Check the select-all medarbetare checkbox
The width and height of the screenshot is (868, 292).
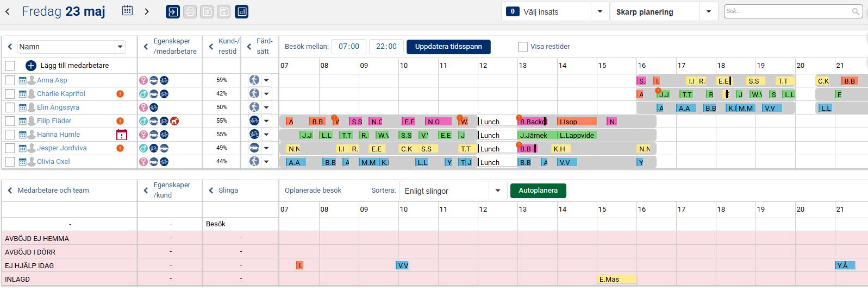pyautogui.click(x=10, y=66)
